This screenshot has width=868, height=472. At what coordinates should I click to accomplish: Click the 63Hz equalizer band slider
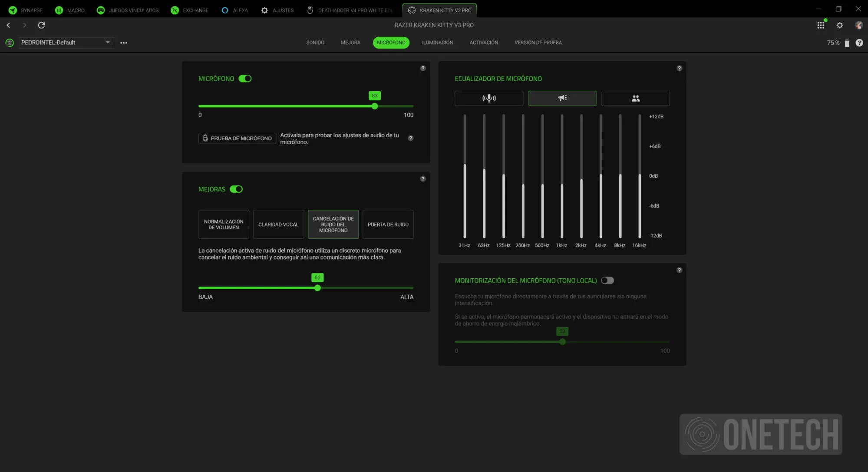point(484,176)
